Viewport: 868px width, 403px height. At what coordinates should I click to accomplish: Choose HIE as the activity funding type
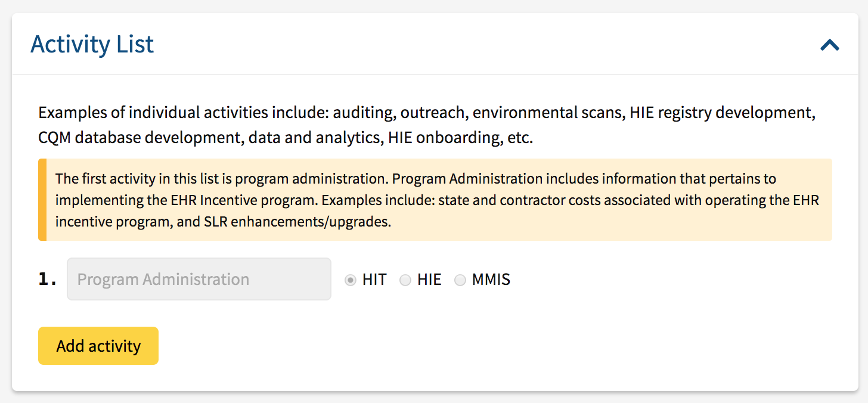click(405, 280)
